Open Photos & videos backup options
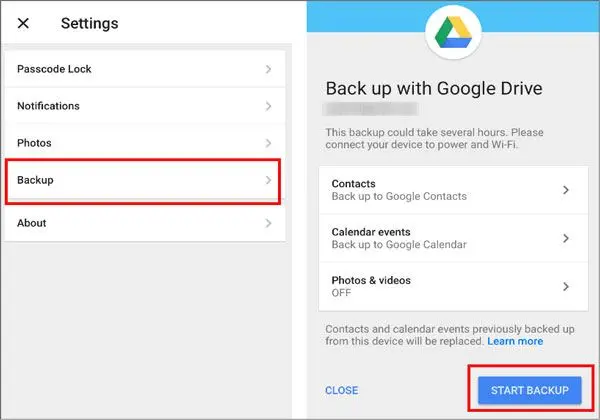Screen dimensions: 600x420 tap(440, 286)
